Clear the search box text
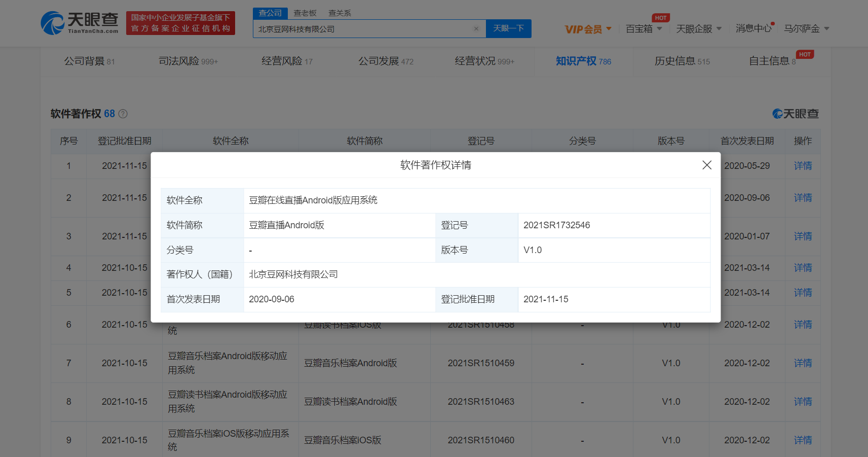The height and width of the screenshot is (457, 868). 476,29
